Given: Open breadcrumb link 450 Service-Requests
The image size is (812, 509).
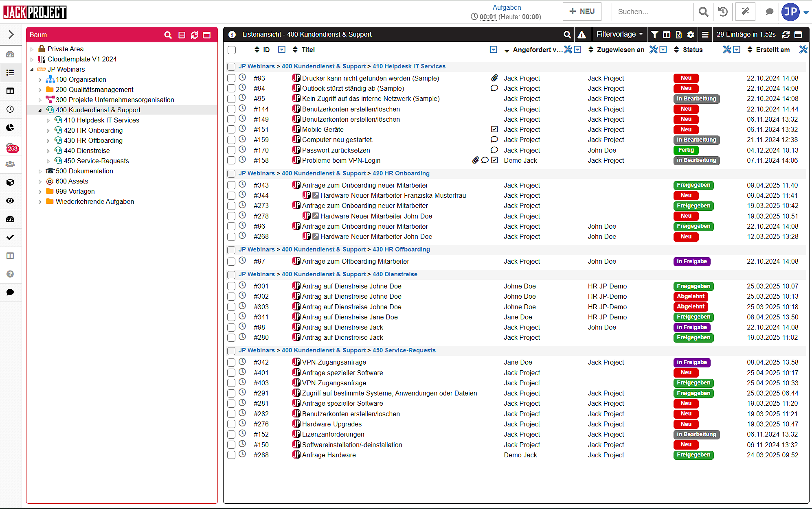Looking at the screenshot, I should [404, 350].
